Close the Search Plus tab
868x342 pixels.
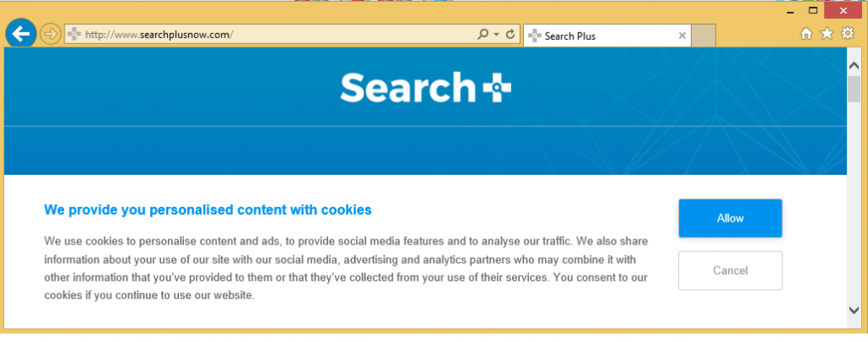tap(682, 36)
